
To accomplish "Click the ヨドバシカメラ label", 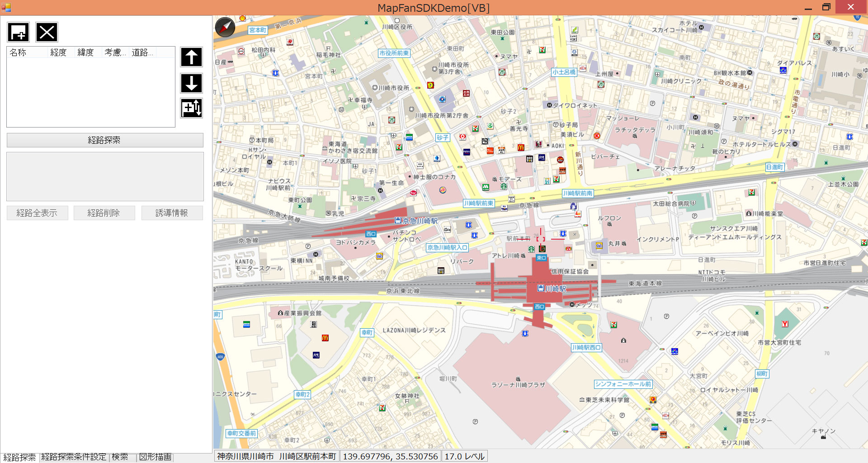I will pyautogui.click(x=355, y=242).
